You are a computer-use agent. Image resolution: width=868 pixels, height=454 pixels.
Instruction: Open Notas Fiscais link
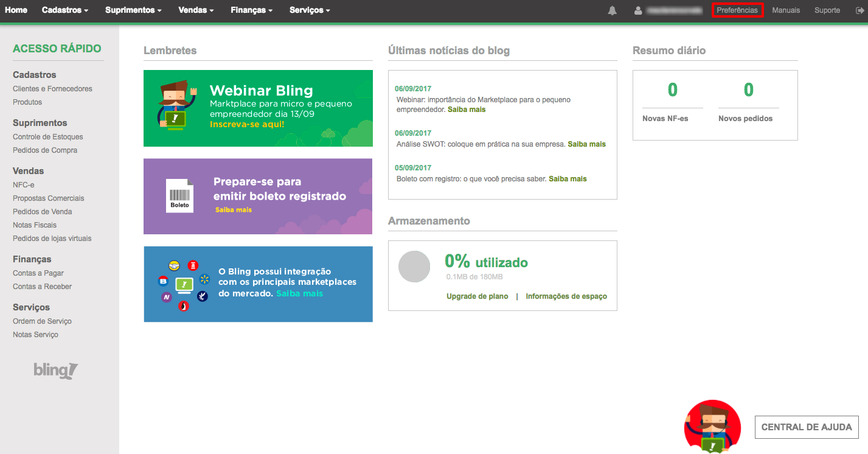[x=35, y=225]
